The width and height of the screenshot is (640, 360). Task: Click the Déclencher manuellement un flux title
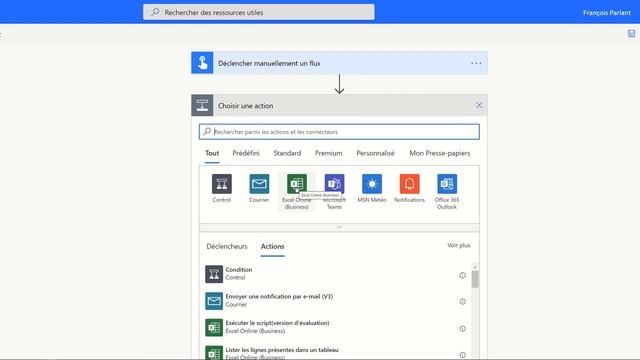click(x=269, y=63)
